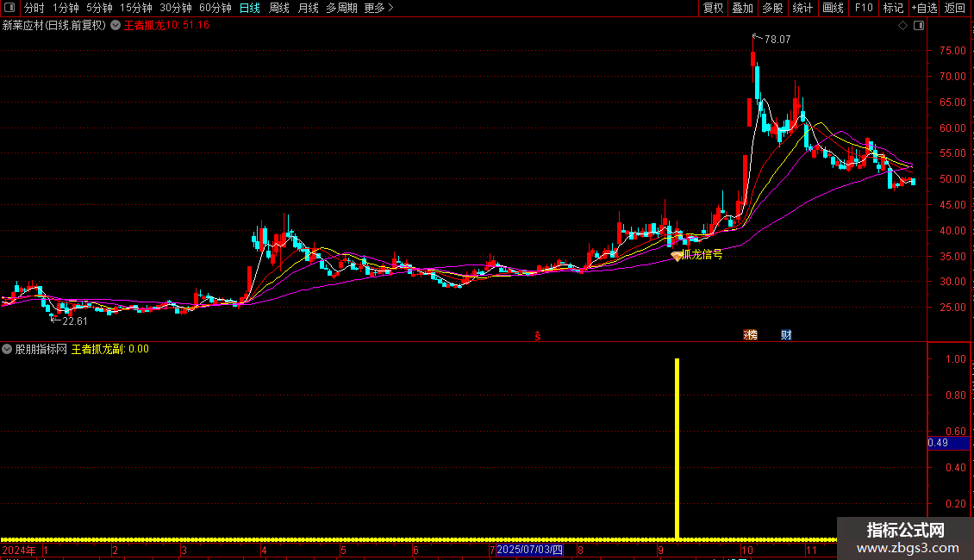The image size is (974, 560).
Task: Add stock via +自选 button
Action: 924,8
